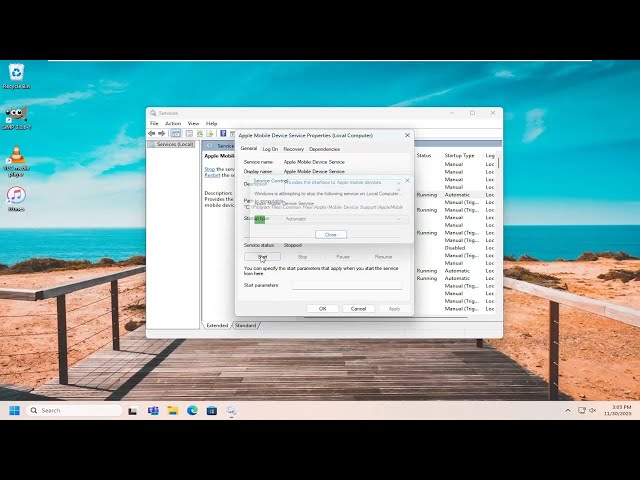This screenshot has height=480, width=640.
Task: Click OK in the Properties dialog
Action: [x=322, y=309]
